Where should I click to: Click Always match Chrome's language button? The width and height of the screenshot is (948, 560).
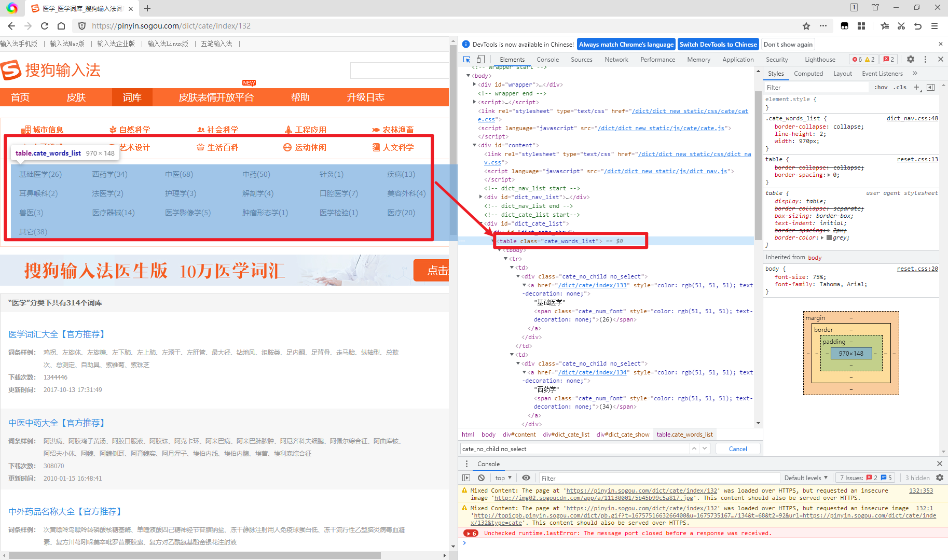tap(626, 45)
